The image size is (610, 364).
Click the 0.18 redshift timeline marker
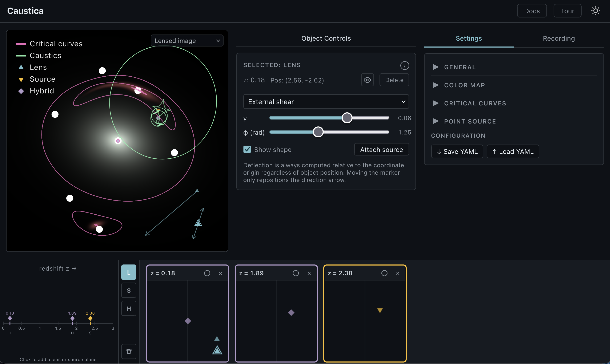[10, 318]
